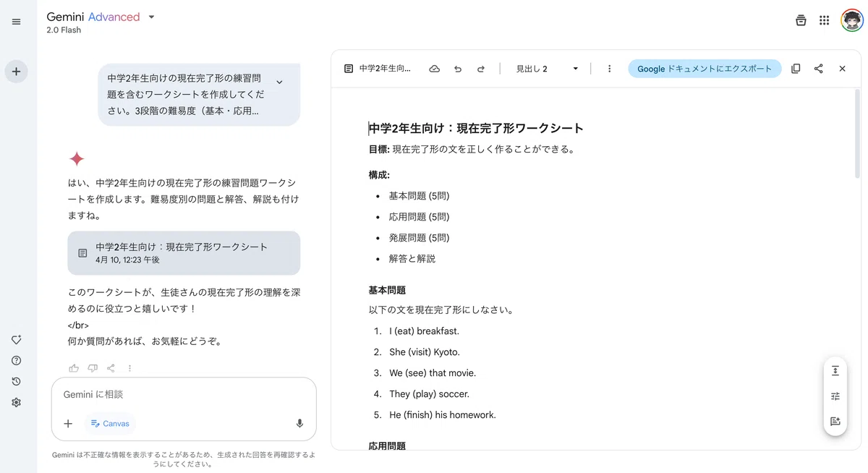Click the suggest edits floating tool
Image resolution: width=868 pixels, height=473 pixels.
click(x=835, y=422)
